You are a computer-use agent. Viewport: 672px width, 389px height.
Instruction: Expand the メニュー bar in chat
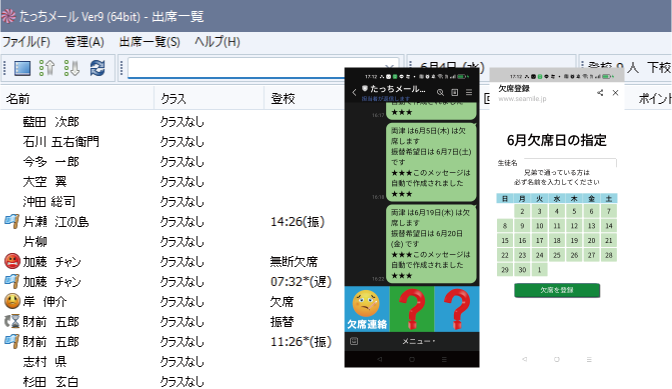(419, 341)
